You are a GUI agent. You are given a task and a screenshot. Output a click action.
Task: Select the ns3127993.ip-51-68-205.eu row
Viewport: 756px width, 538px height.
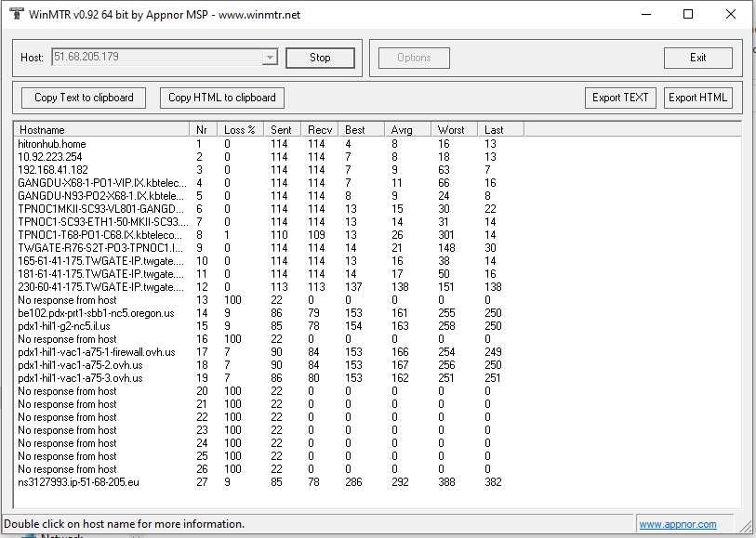point(78,482)
